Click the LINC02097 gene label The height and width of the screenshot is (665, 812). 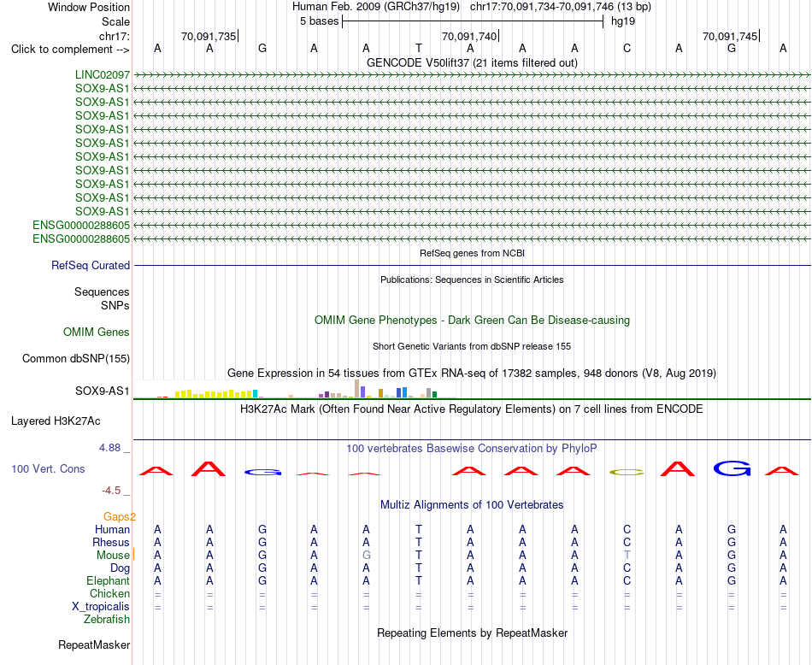click(x=103, y=75)
